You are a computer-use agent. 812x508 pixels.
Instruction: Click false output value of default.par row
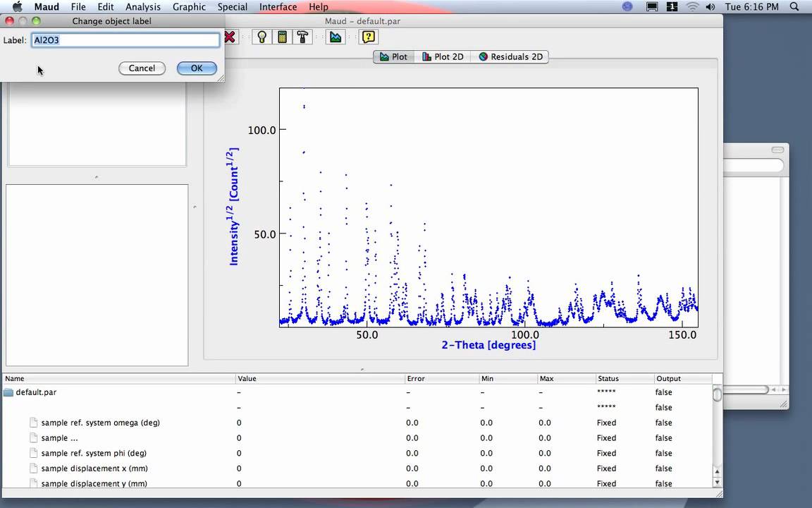coord(663,392)
